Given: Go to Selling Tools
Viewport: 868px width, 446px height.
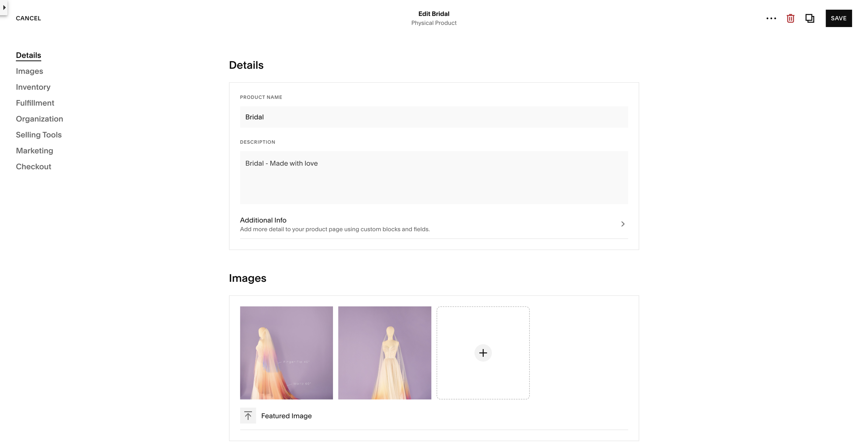Looking at the screenshot, I should tap(39, 135).
